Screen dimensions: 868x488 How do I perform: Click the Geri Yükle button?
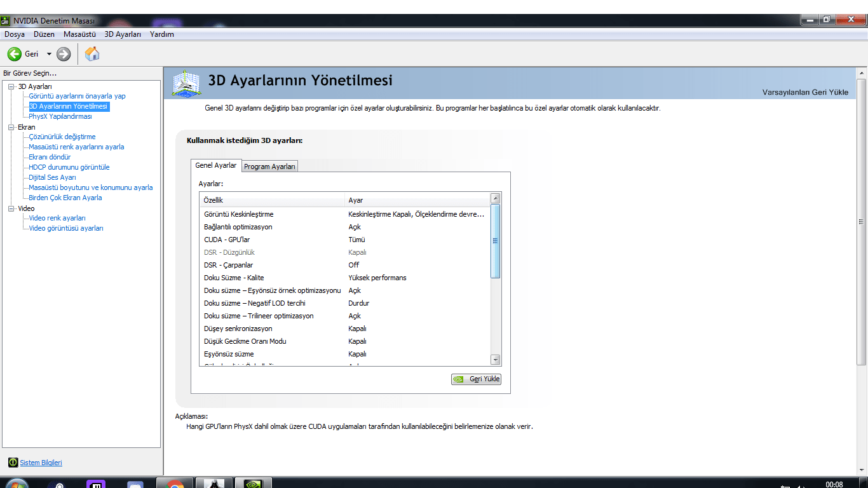[x=476, y=379]
